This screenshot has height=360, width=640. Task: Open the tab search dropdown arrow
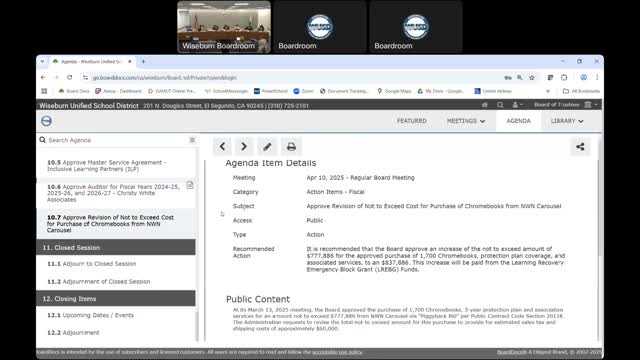[42, 62]
